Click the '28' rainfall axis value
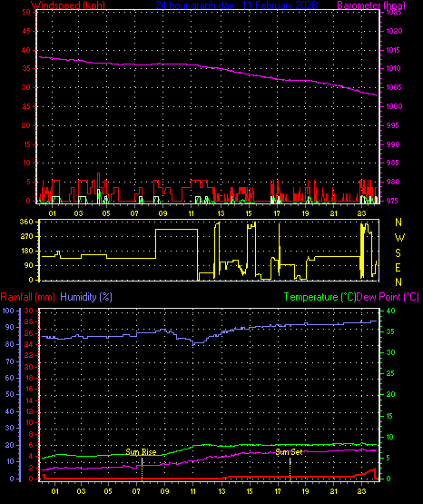The width and height of the screenshot is (423, 504). pos(28,321)
